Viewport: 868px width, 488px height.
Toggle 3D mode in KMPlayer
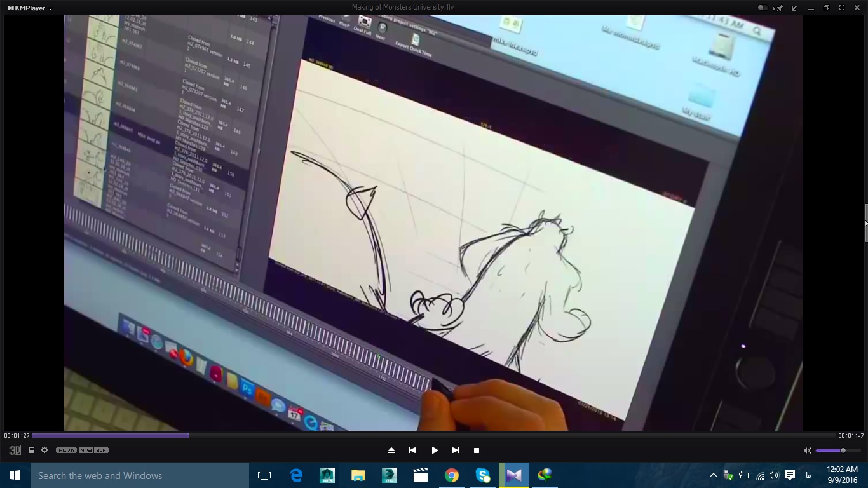point(15,450)
